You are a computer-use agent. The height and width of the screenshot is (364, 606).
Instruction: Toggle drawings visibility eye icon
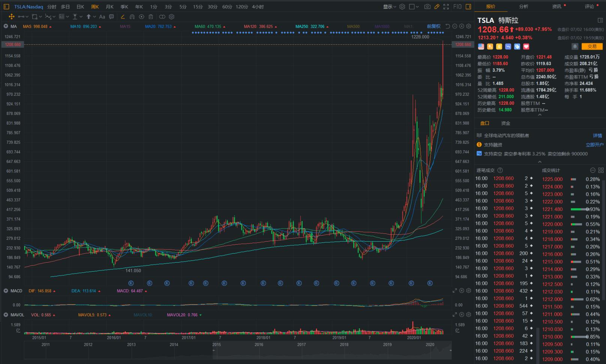click(141, 17)
